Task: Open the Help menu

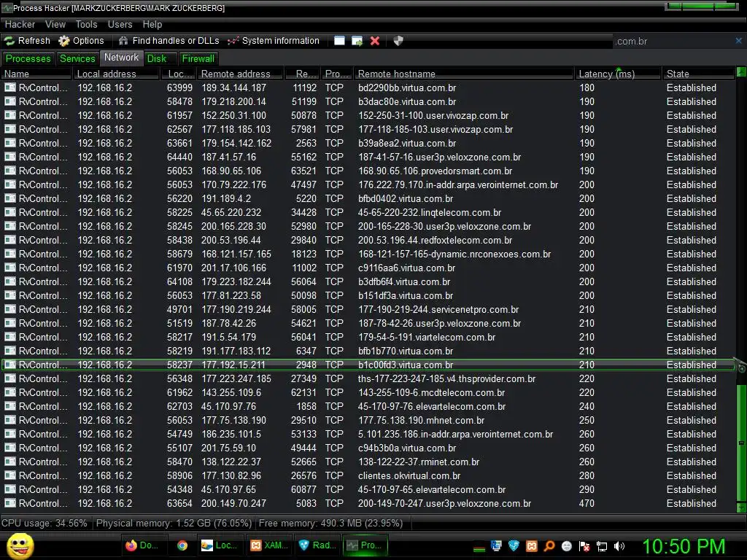Action: [x=152, y=24]
